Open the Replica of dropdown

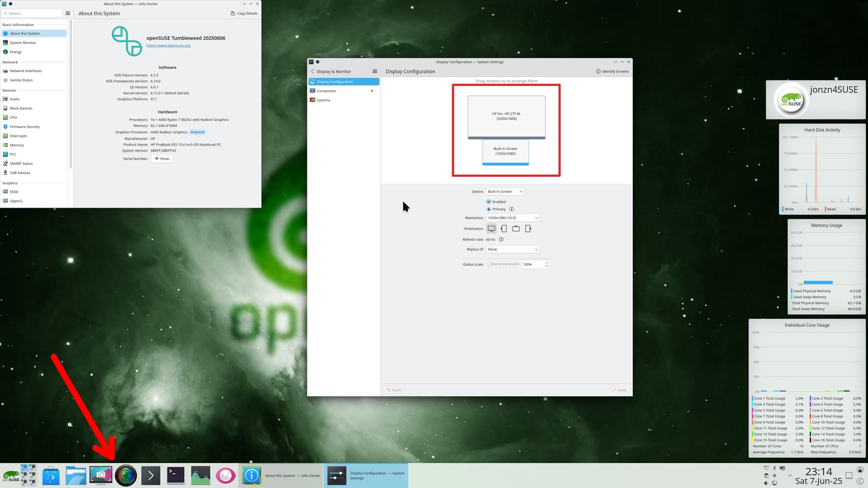click(512, 249)
